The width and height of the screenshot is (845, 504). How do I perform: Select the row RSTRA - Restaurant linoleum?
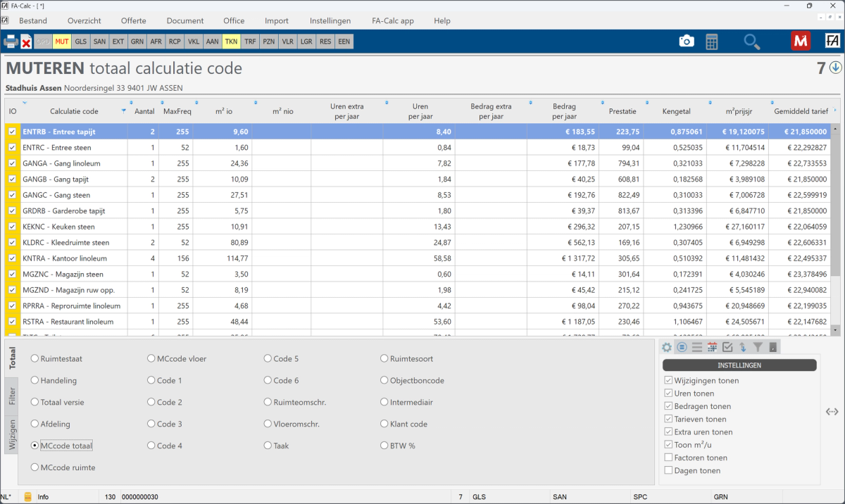click(x=418, y=322)
